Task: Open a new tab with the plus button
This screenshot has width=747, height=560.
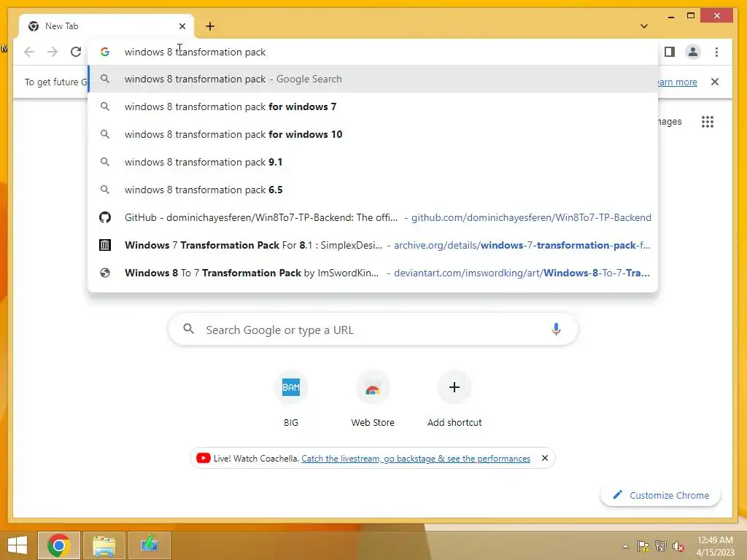Action: (x=209, y=26)
